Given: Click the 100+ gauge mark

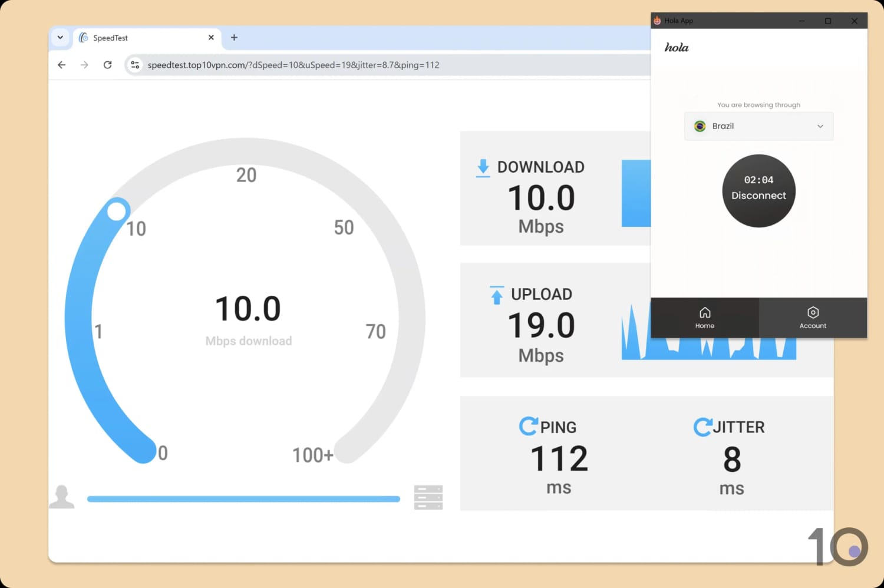Looking at the screenshot, I should (x=313, y=455).
